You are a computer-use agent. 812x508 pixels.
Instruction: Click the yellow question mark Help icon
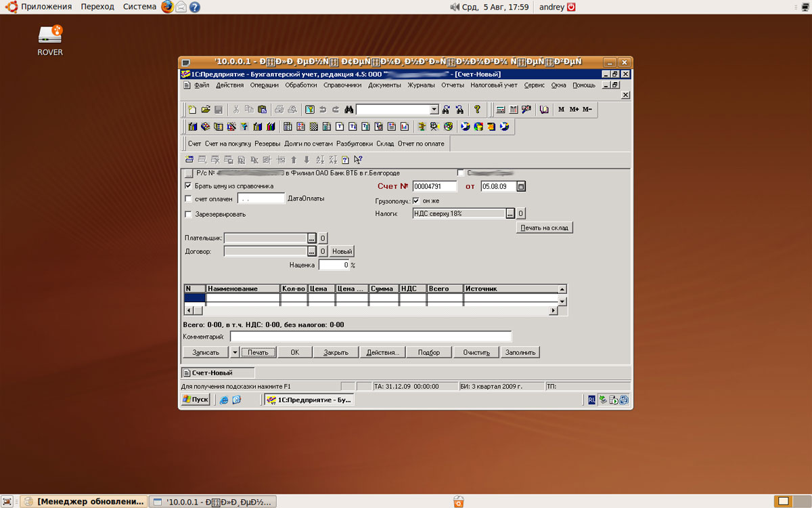point(477,110)
